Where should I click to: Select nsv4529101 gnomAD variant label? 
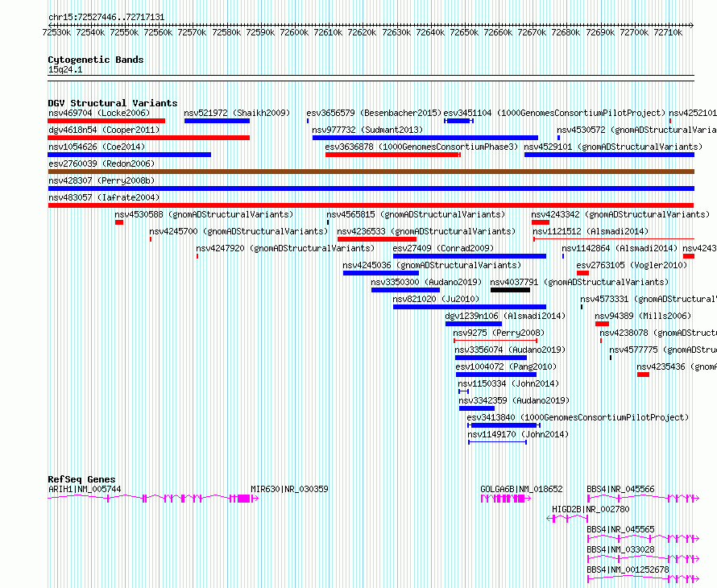tap(613, 147)
